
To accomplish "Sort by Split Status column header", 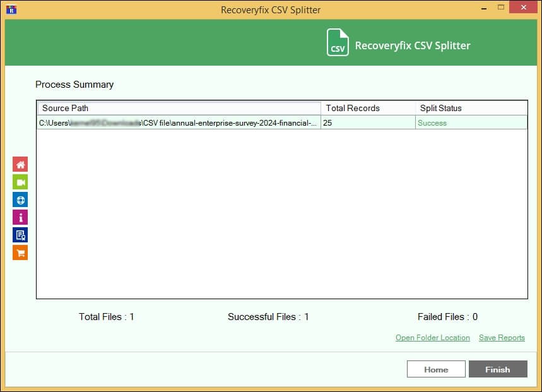I will (x=471, y=108).
